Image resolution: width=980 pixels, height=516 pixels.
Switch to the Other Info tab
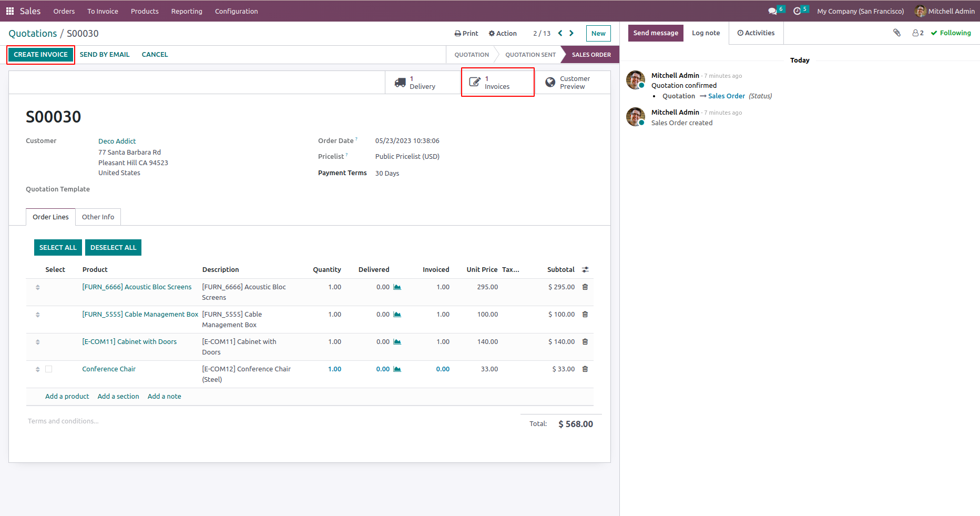pos(98,217)
